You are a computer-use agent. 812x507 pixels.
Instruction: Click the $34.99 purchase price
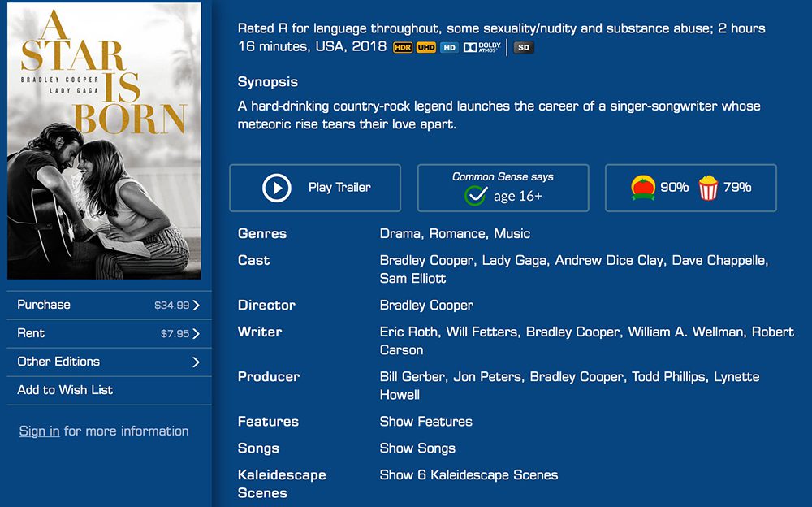point(172,305)
